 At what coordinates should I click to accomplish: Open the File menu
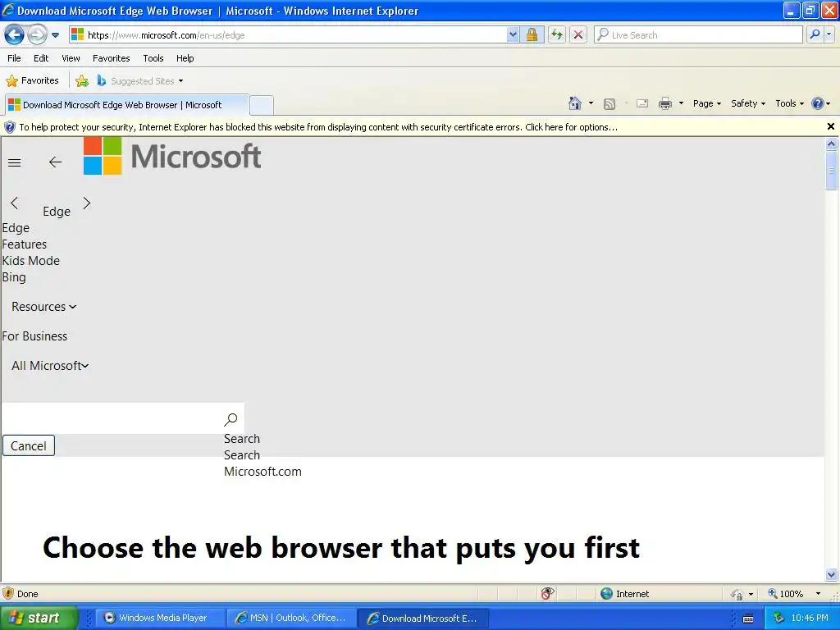point(15,58)
